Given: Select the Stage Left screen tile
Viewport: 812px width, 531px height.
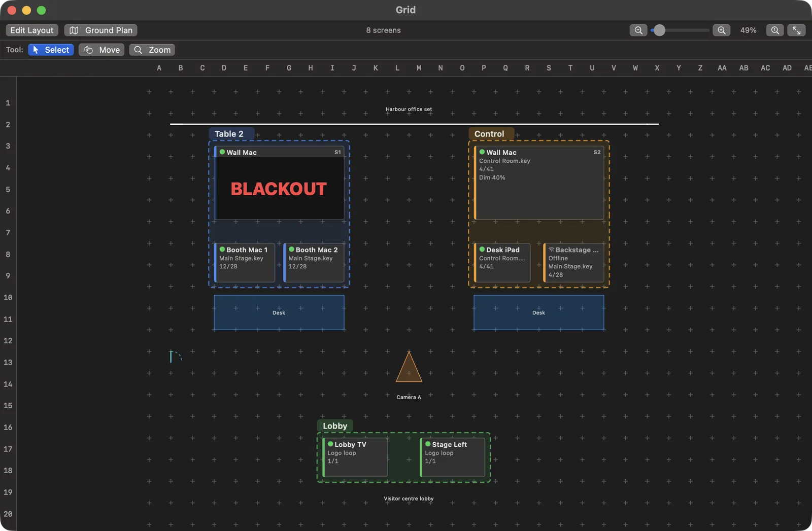Looking at the screenshot, I should pyautogui.click(x=453, y=457).
